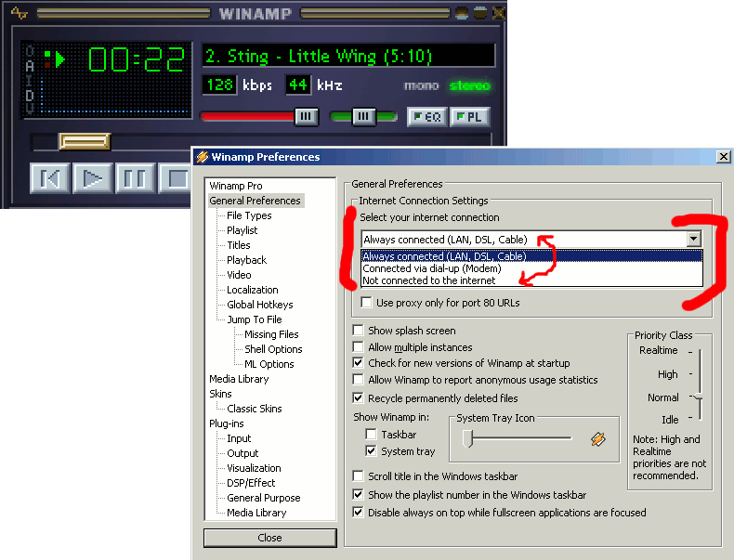The image size is (734, 560).
Task: Uncheck Recycle permanently deleted files
Action: tap(358, 398)
